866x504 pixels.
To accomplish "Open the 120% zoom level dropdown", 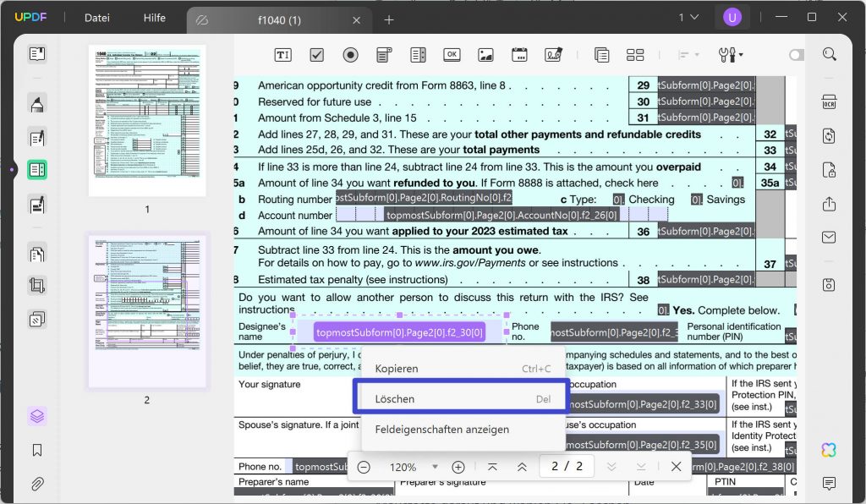I will (435, 466).
